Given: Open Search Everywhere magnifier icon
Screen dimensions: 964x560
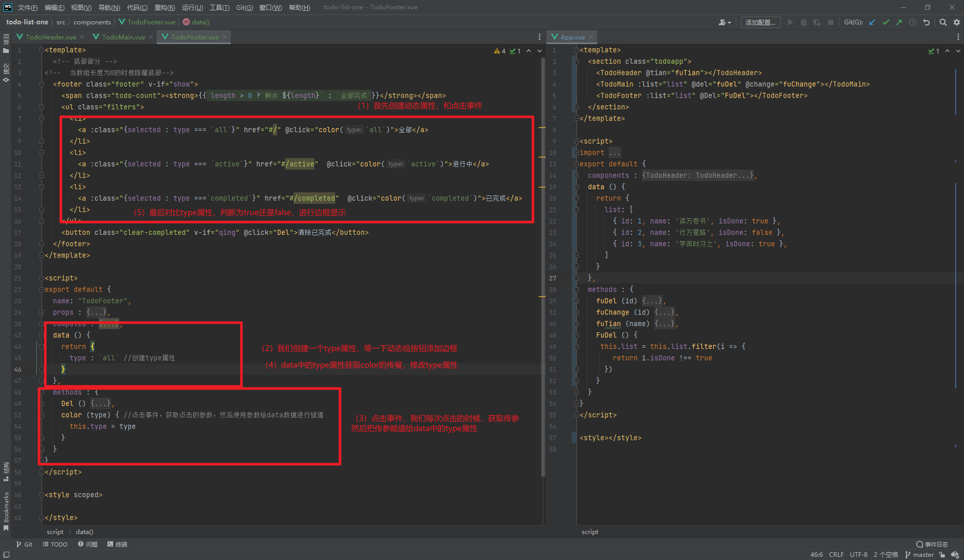Looking at the screenshot, I should (943, 22).
